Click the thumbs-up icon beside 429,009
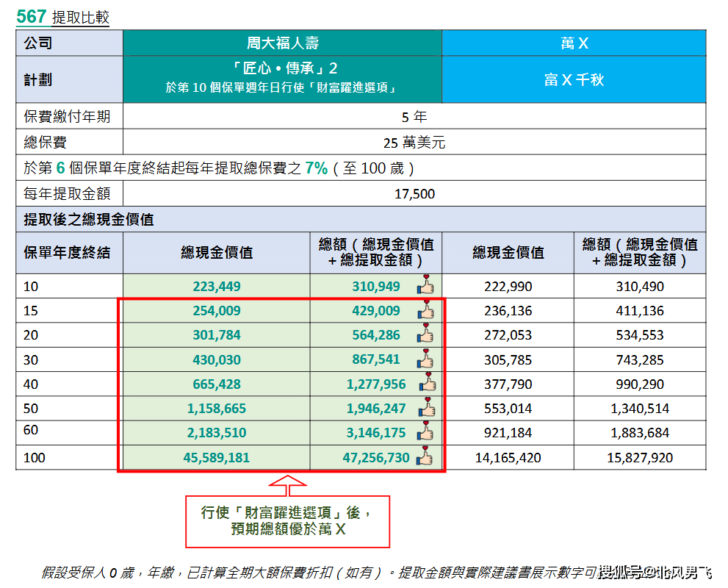The height and width of the screenshot is (588, 728). [x=425, y=310]
